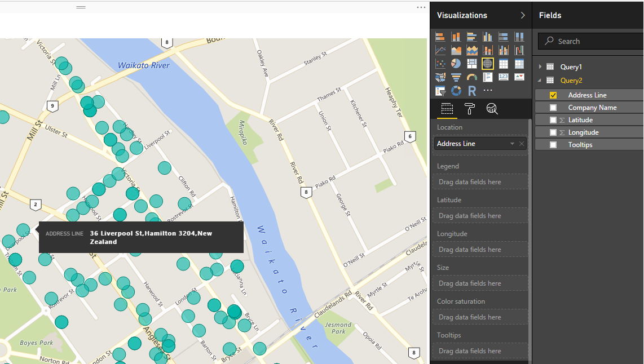Check the Longitude field checkbox

tap(553, 132)
